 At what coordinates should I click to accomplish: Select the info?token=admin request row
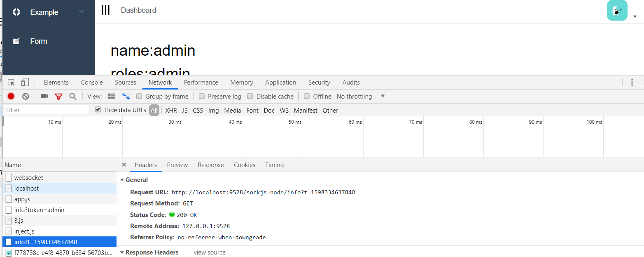tap(60, 210)
